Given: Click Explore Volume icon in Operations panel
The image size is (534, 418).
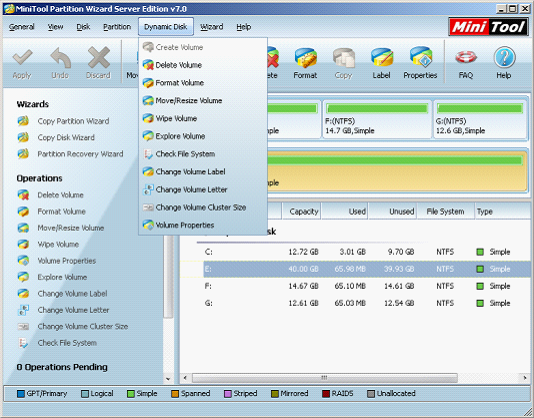Looking at the screenshot, I should pos(23,277).
